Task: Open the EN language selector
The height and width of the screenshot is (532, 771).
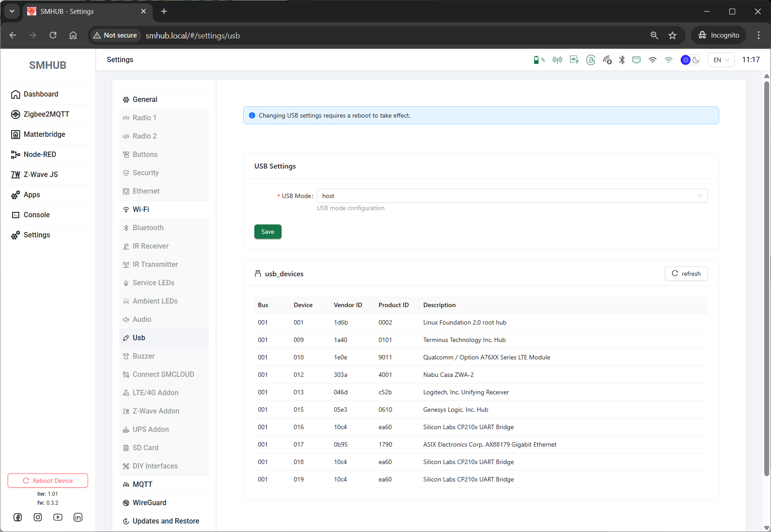Action: (x=721, y=60)
